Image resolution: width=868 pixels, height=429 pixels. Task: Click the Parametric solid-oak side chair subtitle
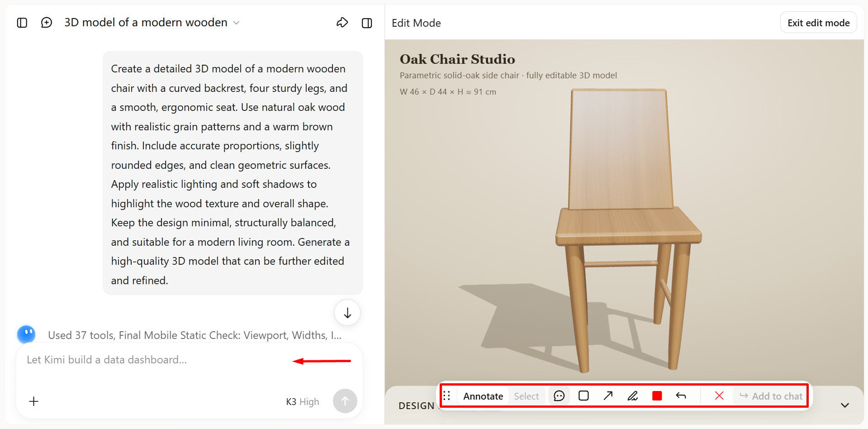(508, 76)
